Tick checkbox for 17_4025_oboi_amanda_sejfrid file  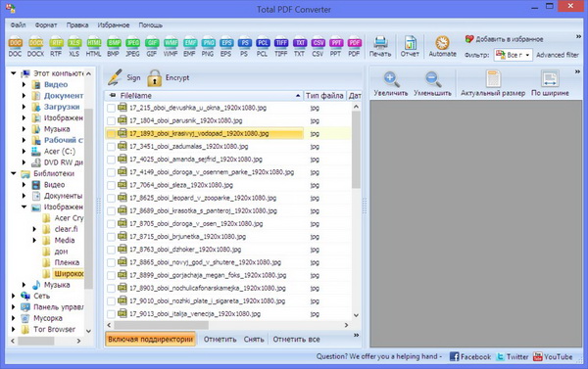[x=111, y=160]
